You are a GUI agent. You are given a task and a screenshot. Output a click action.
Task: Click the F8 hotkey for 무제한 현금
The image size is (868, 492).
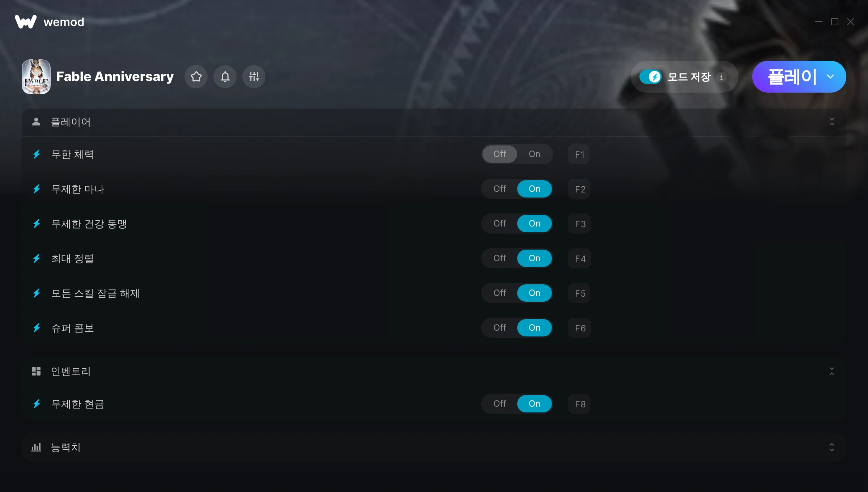point(580,404)
